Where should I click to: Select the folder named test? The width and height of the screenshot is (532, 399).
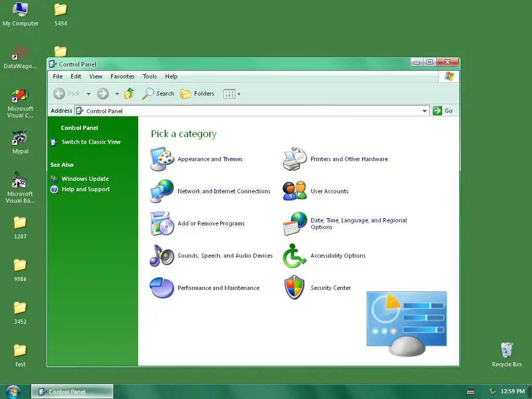pos(20,355)
